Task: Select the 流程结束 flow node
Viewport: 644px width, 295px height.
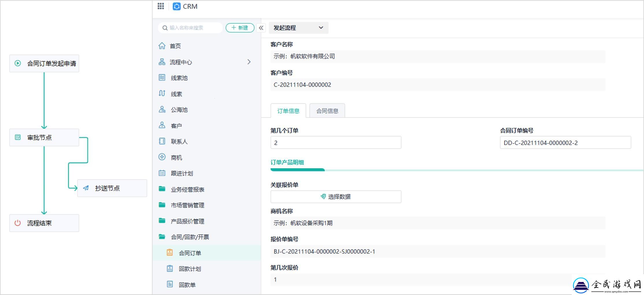Action: 44,223
